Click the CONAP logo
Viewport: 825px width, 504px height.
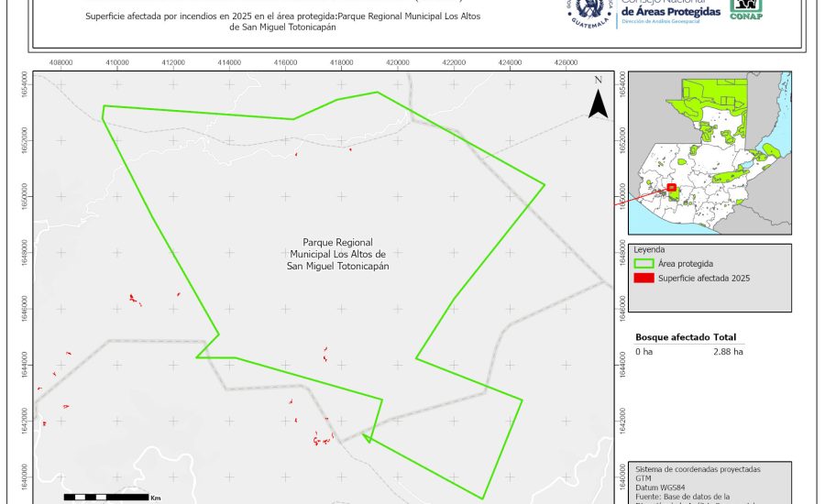(745, 9)
